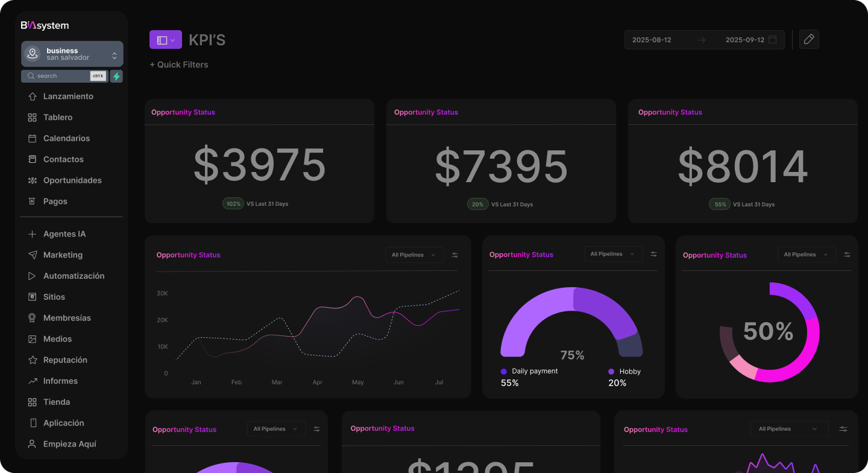Open All Pipelines dropdown on 50% donut card
The width and height of the screenshot is (868, 473).
[x=806, y=255]
